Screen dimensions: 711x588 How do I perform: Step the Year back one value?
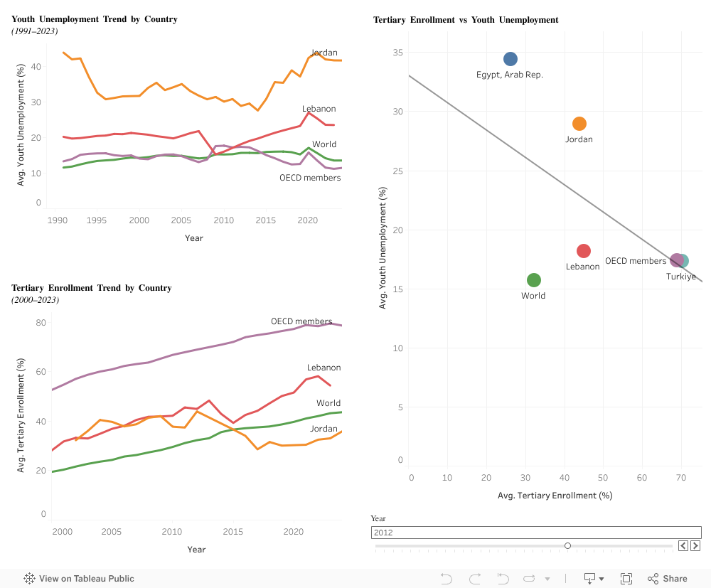(x=683, y=545)
